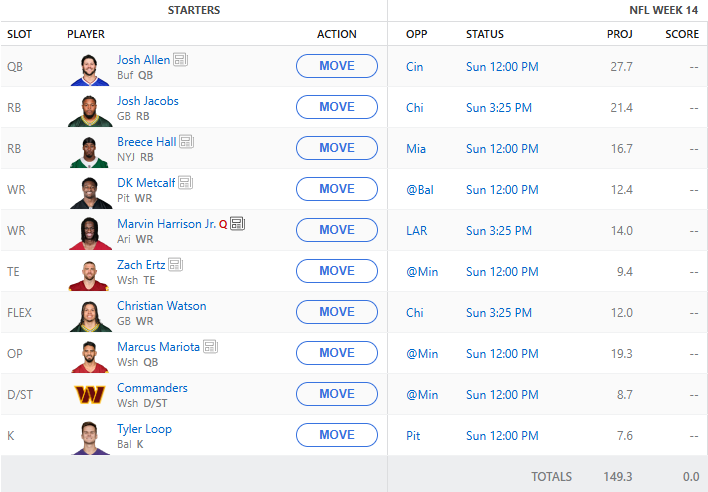Click the Commanders team logo

point(91,394)
